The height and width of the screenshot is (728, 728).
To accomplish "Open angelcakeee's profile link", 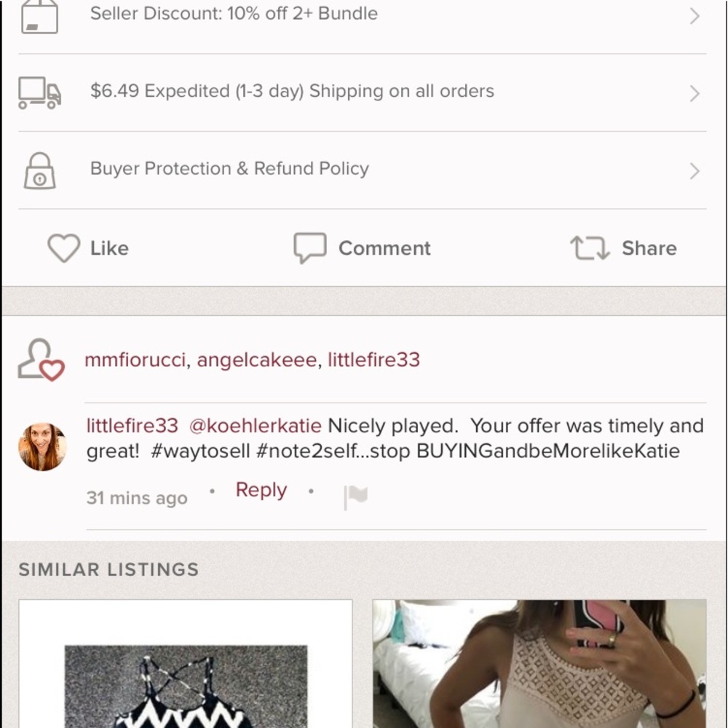I will coord(256,360).
